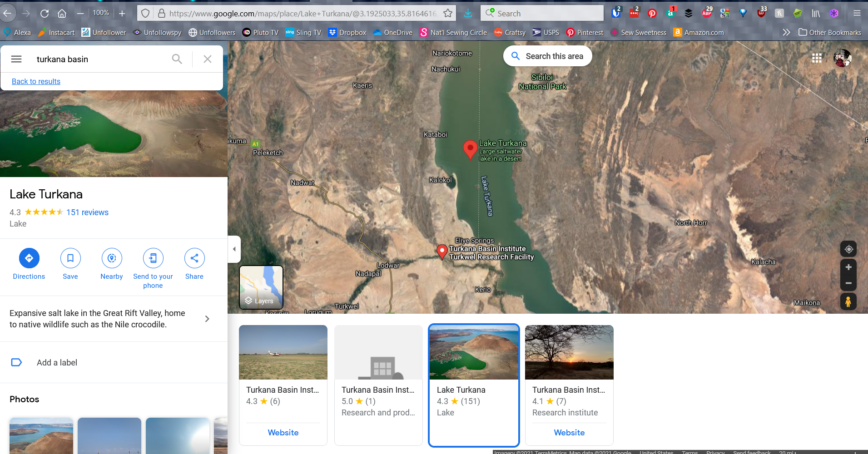The height and width of the screenshot is (454, 868).
Task: Reload the page in browser
Action: 45,14
